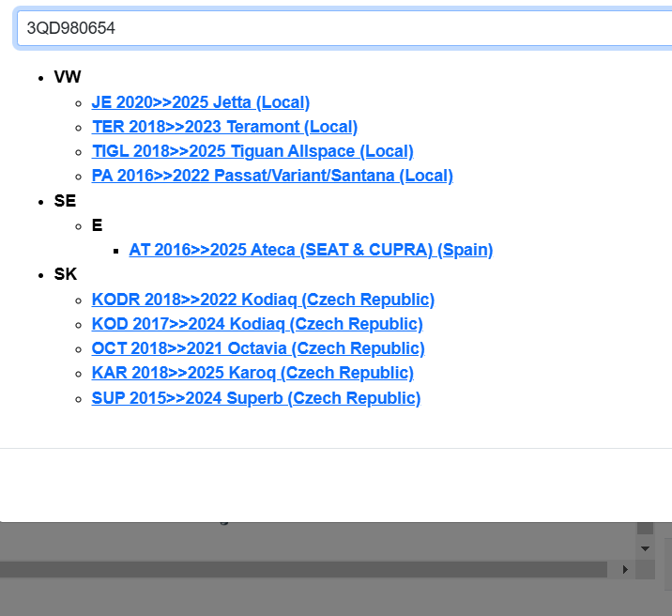
Task: Select KODR 2018>>2022 Kodiaq link
Action: click(263, 300)
